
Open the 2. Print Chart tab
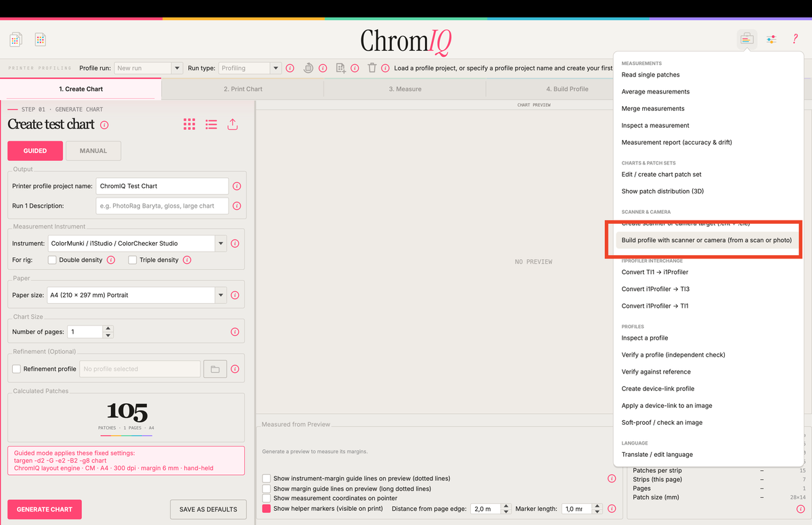click(x=243, y=89)
